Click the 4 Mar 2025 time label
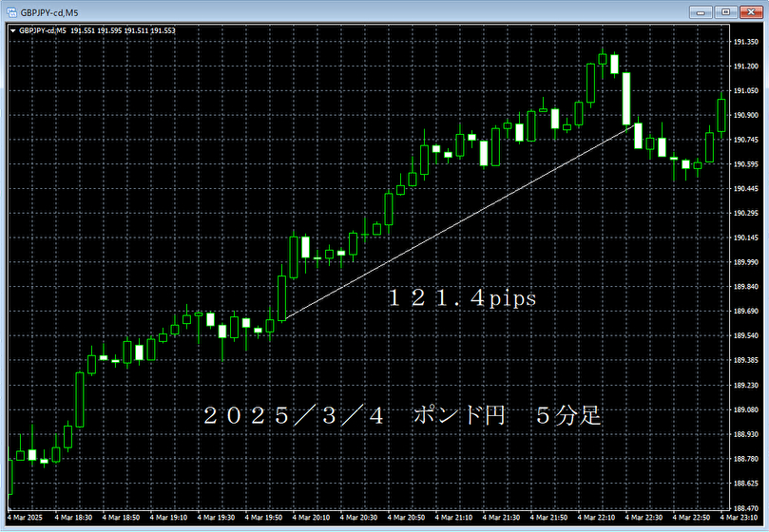Screen dimensions: 769x532 25,518
